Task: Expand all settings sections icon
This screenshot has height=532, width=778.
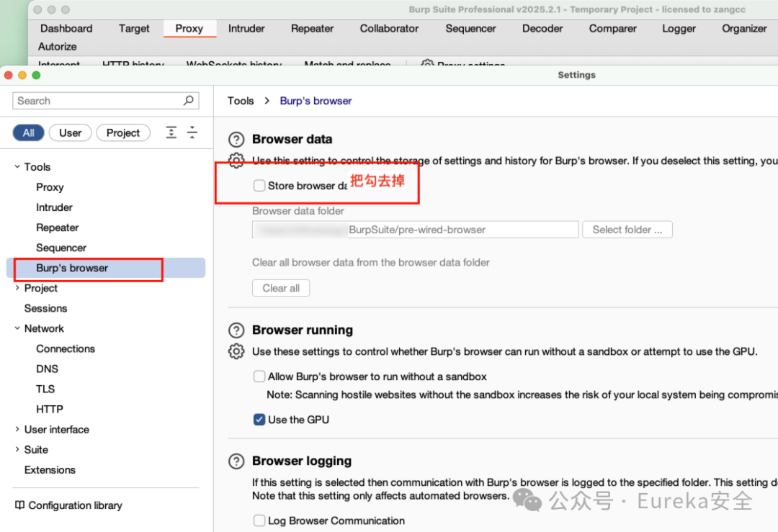Action: [x=171, y=132]
